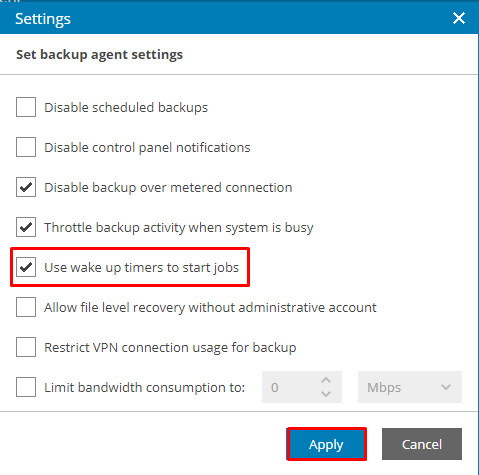
Task: Enable Restrict VPN connection usage checkbox
Action: click(26, 347)
